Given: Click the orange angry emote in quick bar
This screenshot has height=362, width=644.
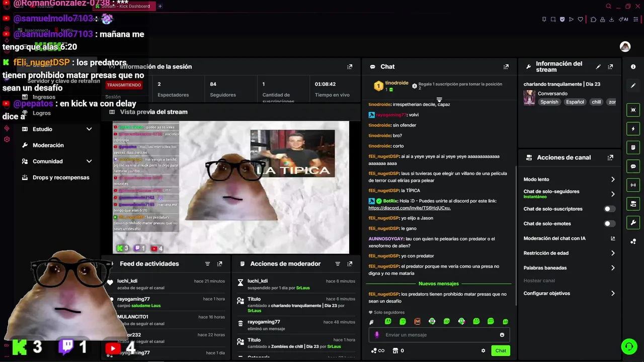Looking at the screenshot, I should point(417,322).
